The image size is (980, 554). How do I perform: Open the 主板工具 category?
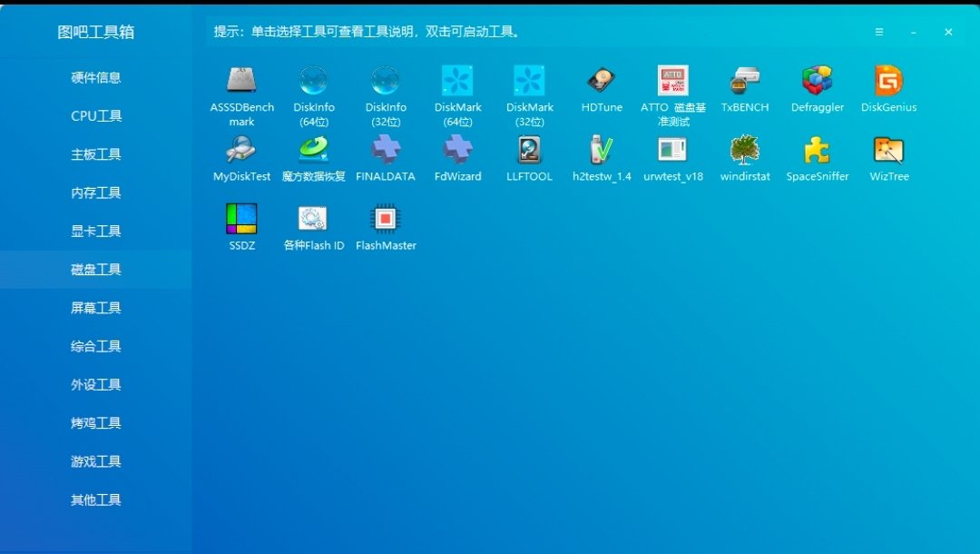[x=95, y=154]
